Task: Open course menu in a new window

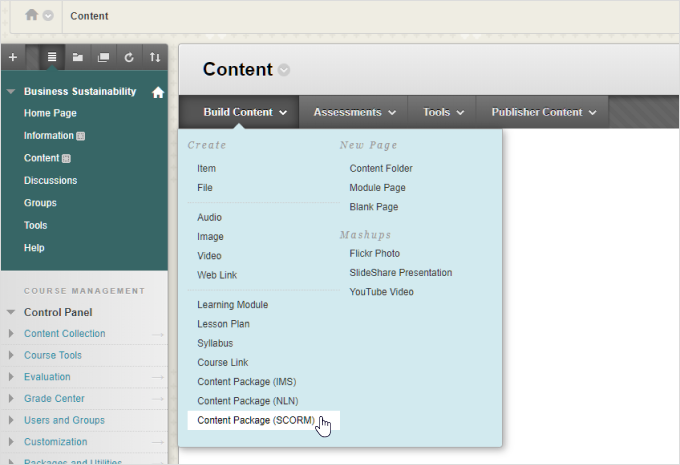Action: click(103, 57)
